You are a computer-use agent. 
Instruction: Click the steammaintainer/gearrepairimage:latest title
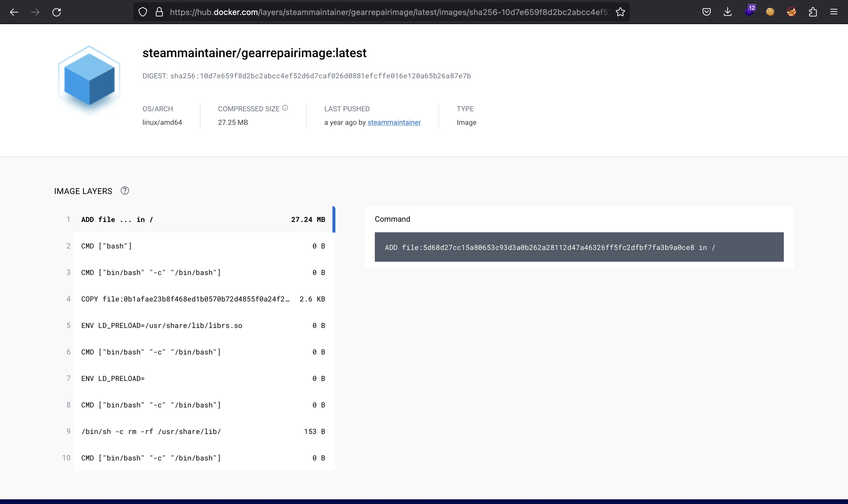point(254,53)
